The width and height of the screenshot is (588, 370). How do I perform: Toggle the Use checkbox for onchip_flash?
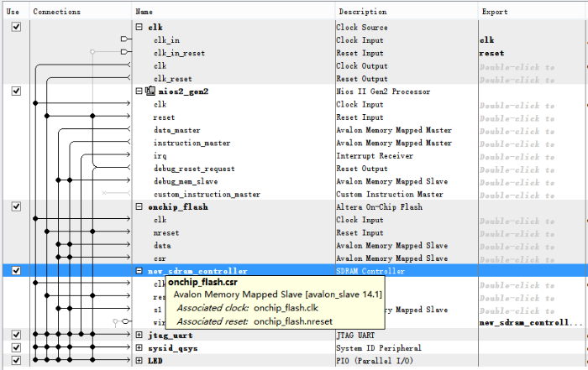tap(15, 206)
